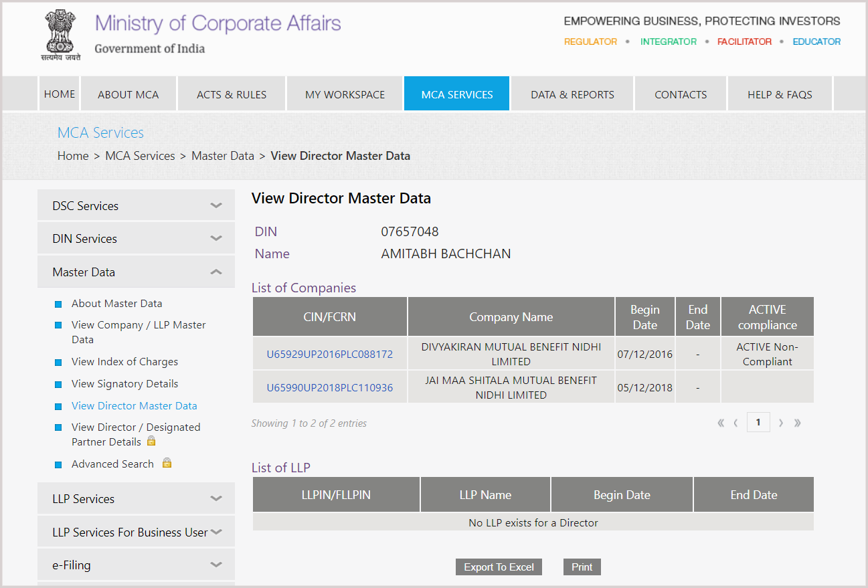Go to first page of companies list
Screen dimensions: 868x588
721,423
